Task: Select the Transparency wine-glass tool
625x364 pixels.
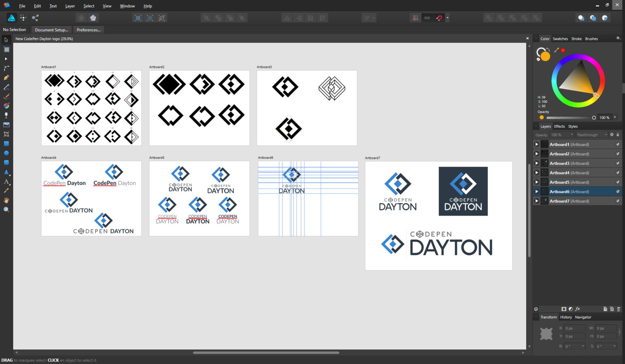Action: (x=6, y=115)
